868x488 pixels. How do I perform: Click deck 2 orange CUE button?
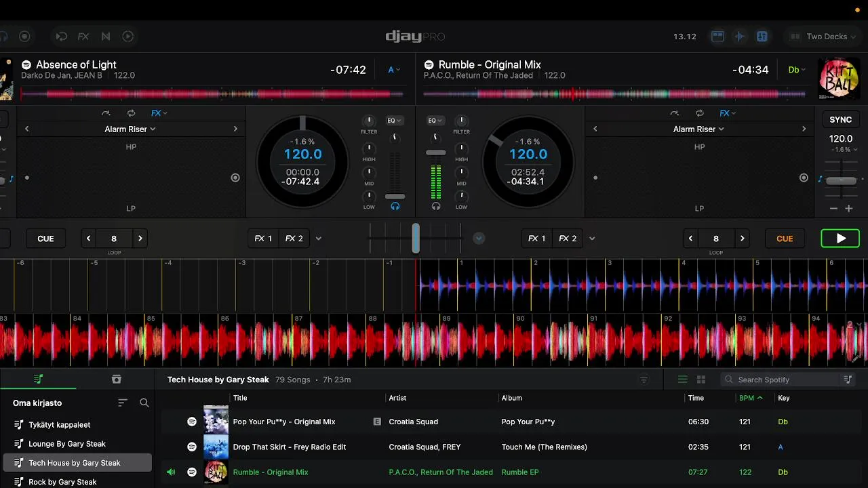click(x=785, y=239)
